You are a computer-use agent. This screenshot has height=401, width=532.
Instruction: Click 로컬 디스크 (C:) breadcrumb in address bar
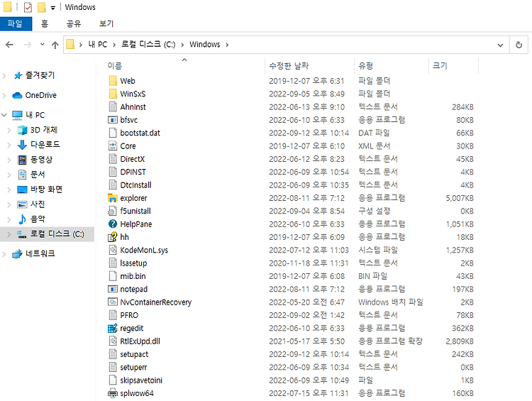[x=148, y=45]
